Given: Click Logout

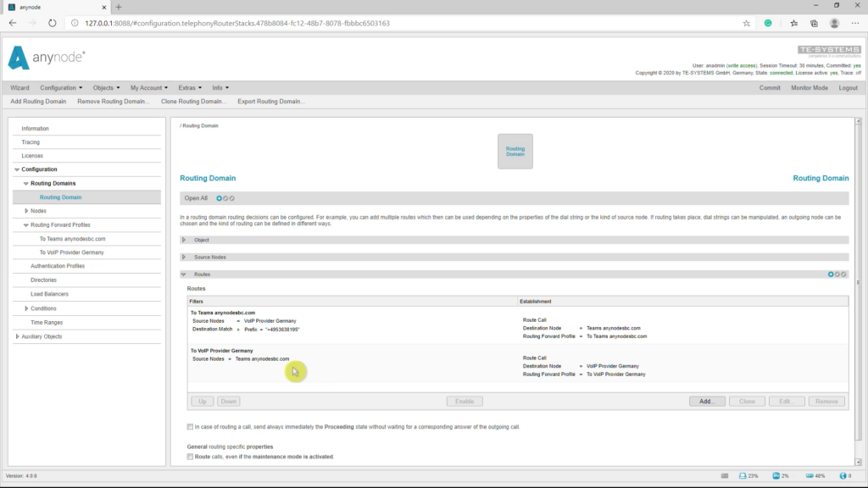Looking at the screenshot, I should (x=848, y=88).
